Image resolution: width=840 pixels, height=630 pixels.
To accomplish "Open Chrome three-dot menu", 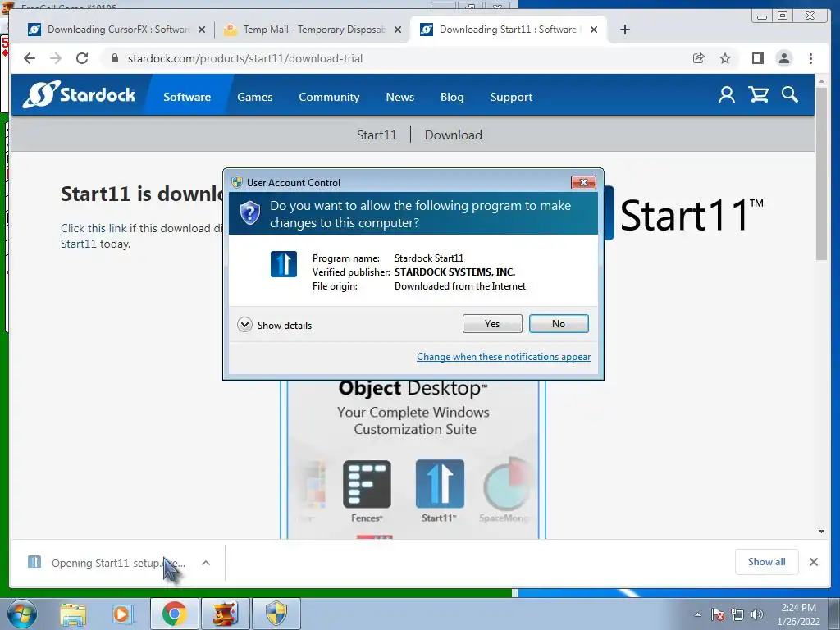I will click(811, 58).
